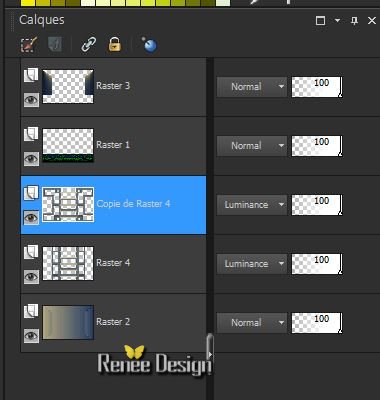This screenshot has width=380, height=400.
Task: Click the Raster 4 opacity slider
Action: pyautogui.click(x=317, y=264)
